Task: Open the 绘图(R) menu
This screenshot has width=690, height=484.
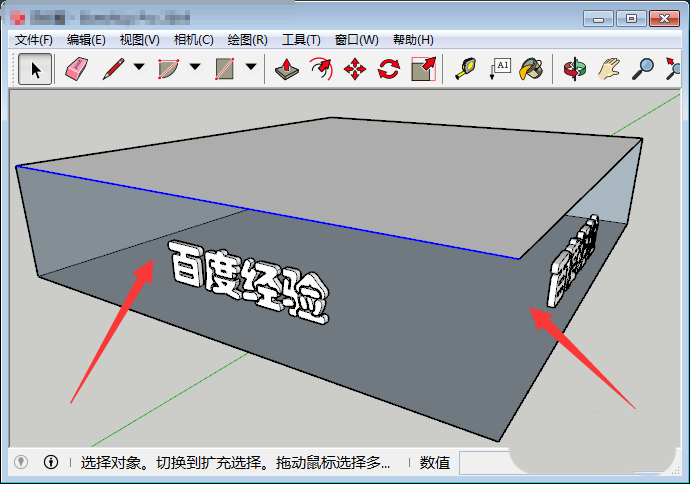Action: pyautogui.click(x=247, y=40)
